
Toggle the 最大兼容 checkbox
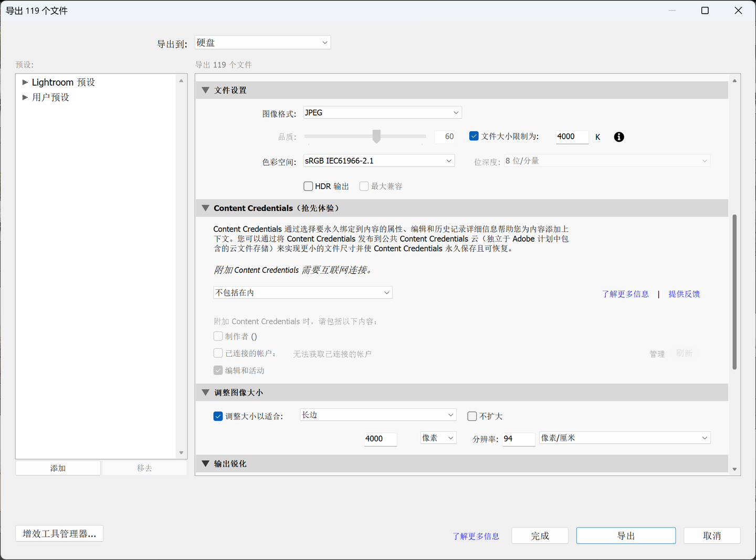pyautogui.click(x=364, y=186)
